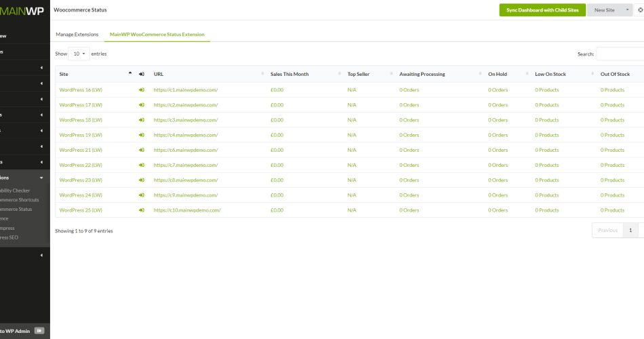Image resolution: width=644 pixels, height=339 pixels.
Task: Open Awaiting Processing orders for WordPress 21 (LW)
Action: click(x=409, y=150)
